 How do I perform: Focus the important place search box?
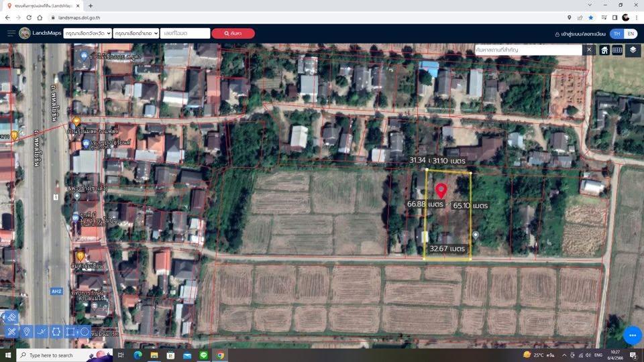point(528,50)
